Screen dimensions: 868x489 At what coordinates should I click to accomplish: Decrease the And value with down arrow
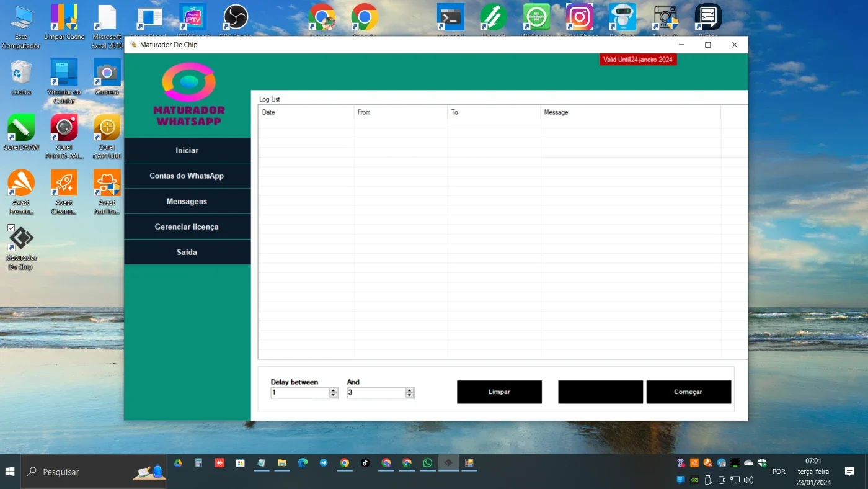[410, 395]
